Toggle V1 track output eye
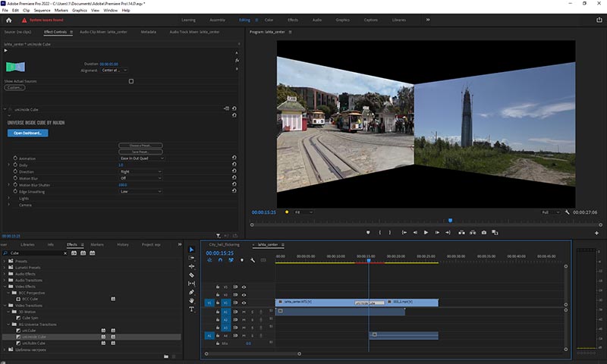The width and height of the screenshot is (607, 364). [244, 303]
